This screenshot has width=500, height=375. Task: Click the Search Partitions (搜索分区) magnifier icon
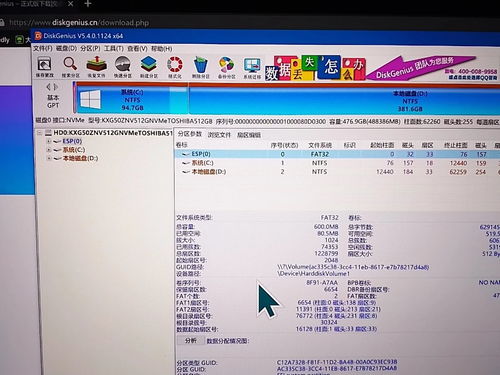(x=70, y=67)
